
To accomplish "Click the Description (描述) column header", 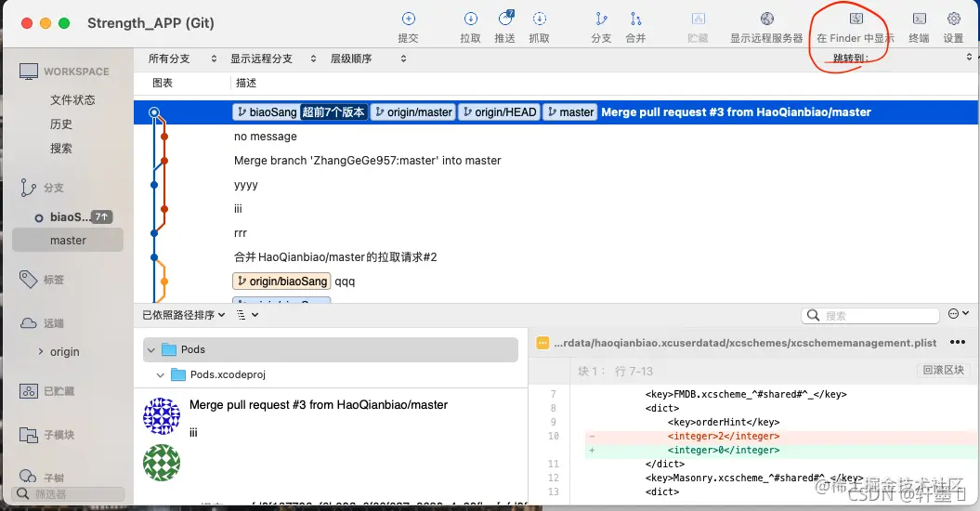I will click(246, 84).
